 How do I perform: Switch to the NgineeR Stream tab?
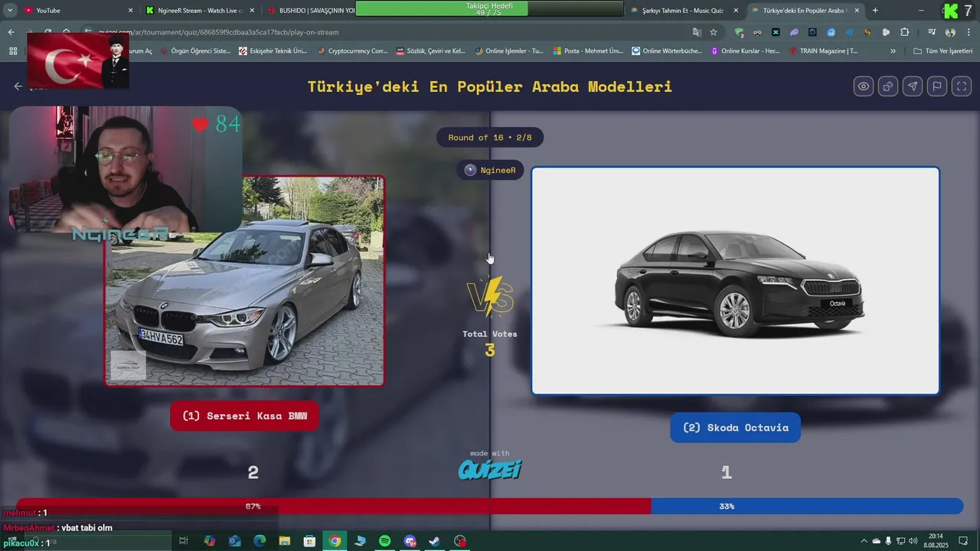(x=199, y=11)
